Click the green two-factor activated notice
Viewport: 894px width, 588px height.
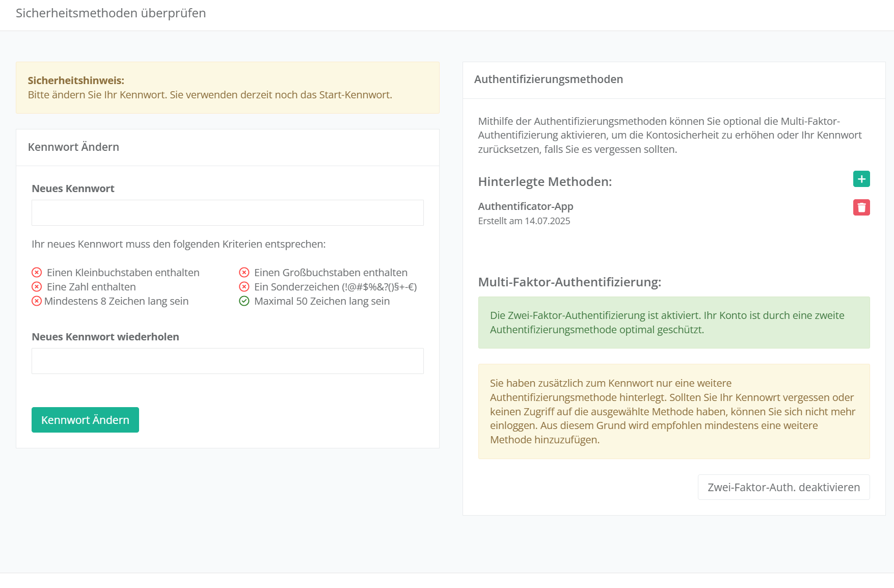[673, 323]
